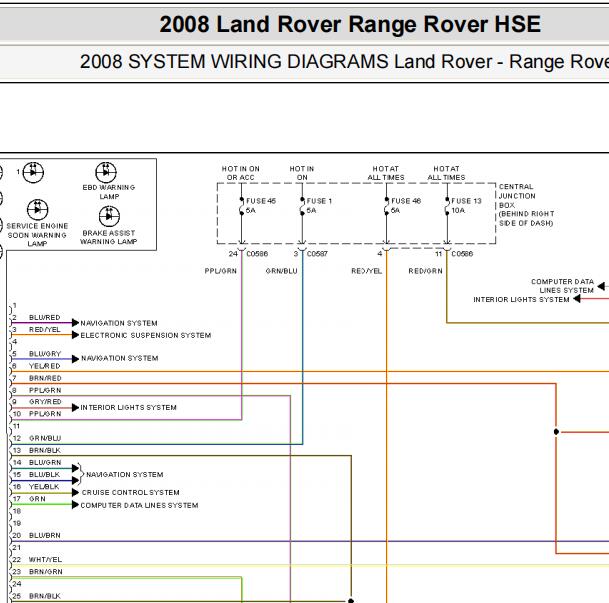Click the 'FUSE 13' text
This screenshot has height=603, width=609.
(466, 201)
